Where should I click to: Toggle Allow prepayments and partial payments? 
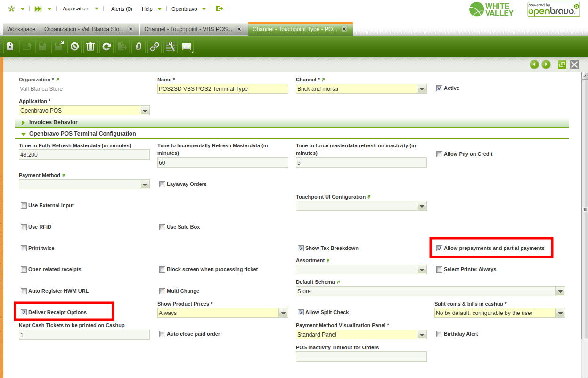[439, 248]
